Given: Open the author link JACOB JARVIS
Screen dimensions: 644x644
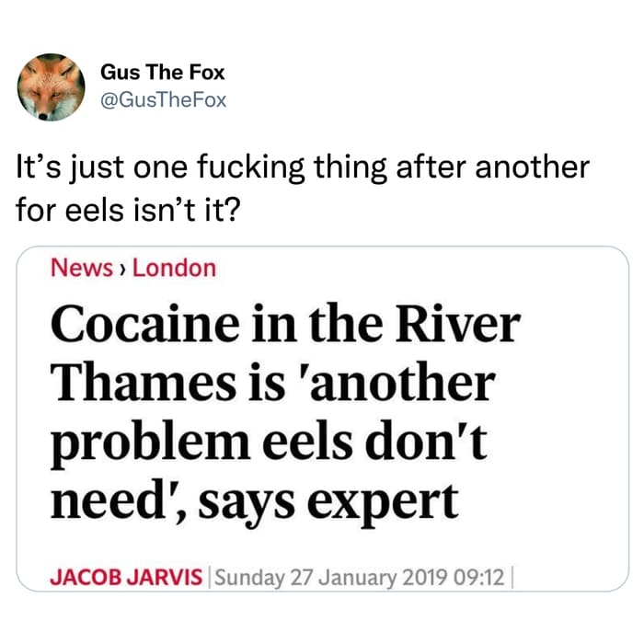Looking at the screenshot, I should pyautogui.click(x=126, y=577).
